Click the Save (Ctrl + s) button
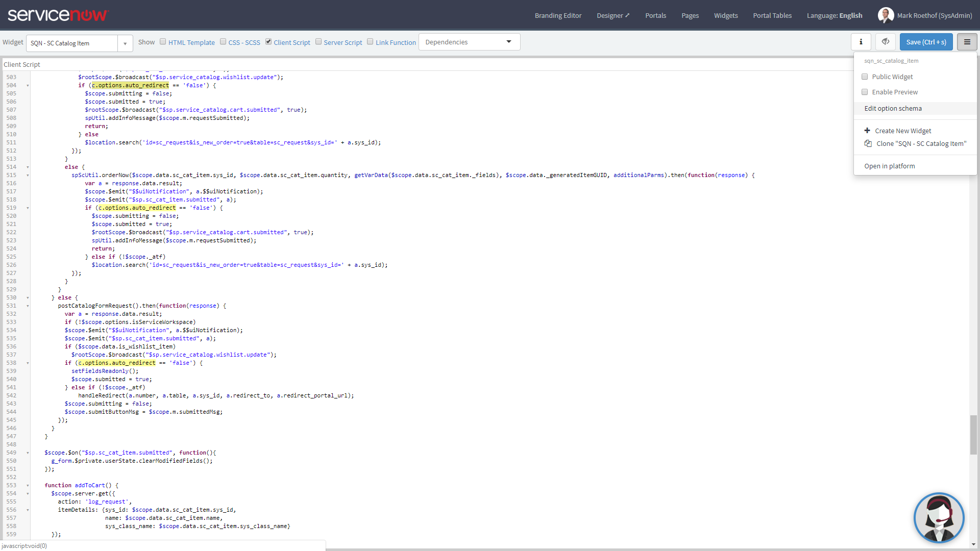The height and width of the screenshot is (551, 980). coord(926,42)
